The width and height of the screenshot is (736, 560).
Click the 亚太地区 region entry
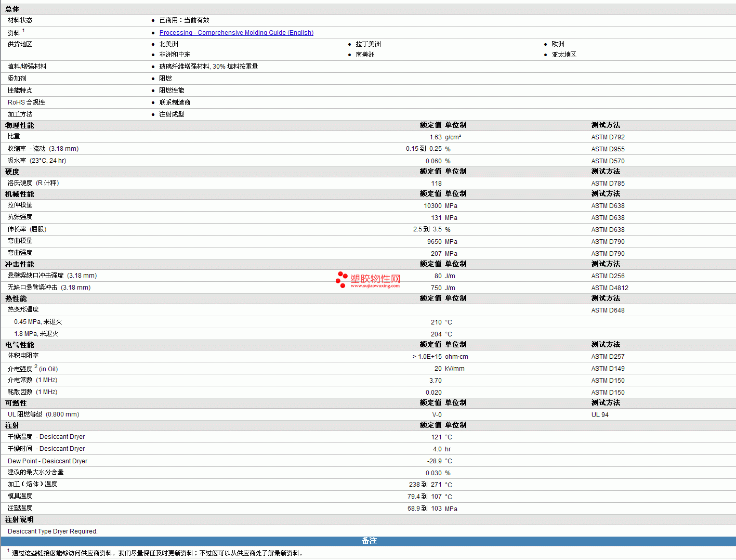pyautogui.click(x=564, y=55)
